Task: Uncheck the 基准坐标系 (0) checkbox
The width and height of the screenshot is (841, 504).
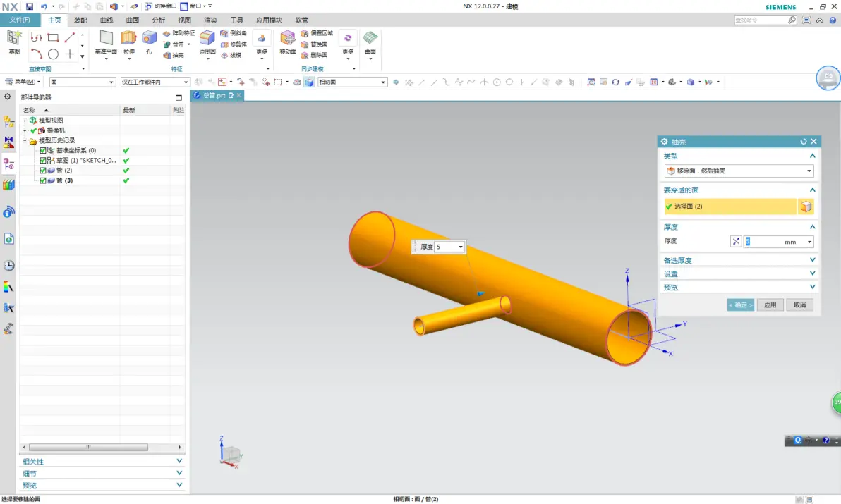Action: click(43, 151)
